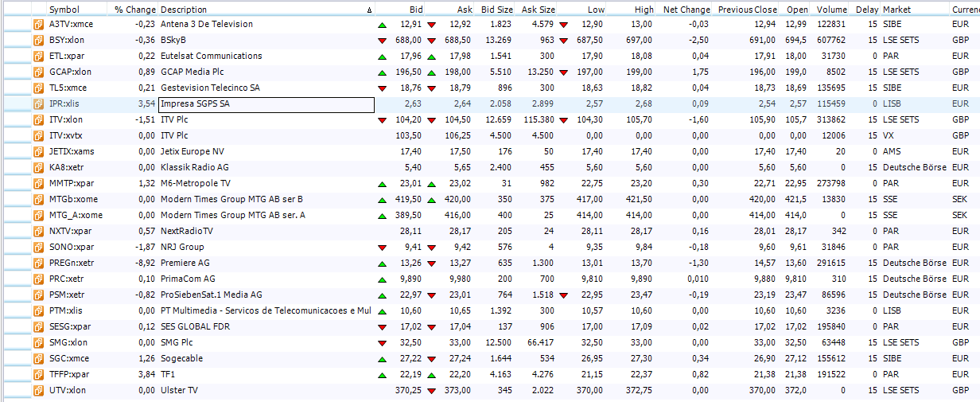
Task: Click the instrument icon for SMG:xlon
Action: [x=38, y=342]
